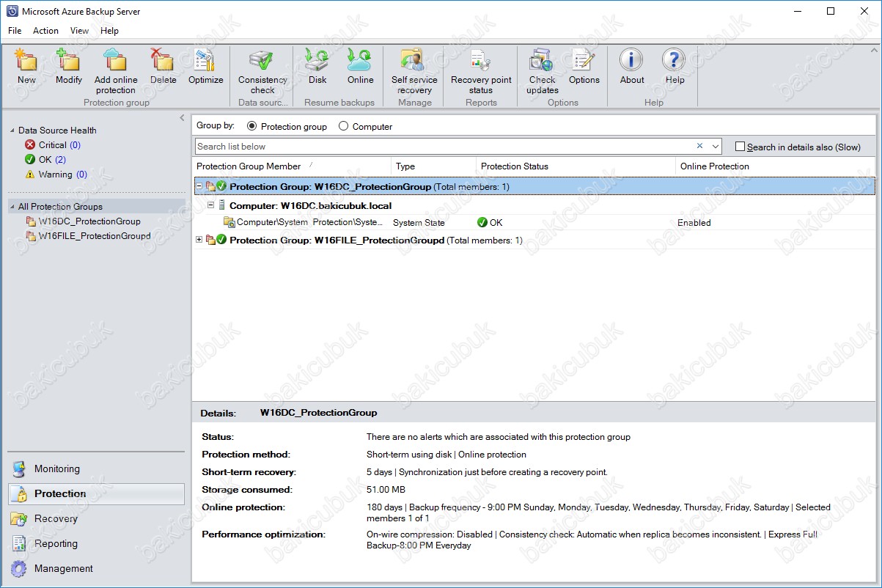Screen dimensions: 882x588
Task: Select W16FILE_ProtectionGroupd in left tree
Action: (95, 236)
